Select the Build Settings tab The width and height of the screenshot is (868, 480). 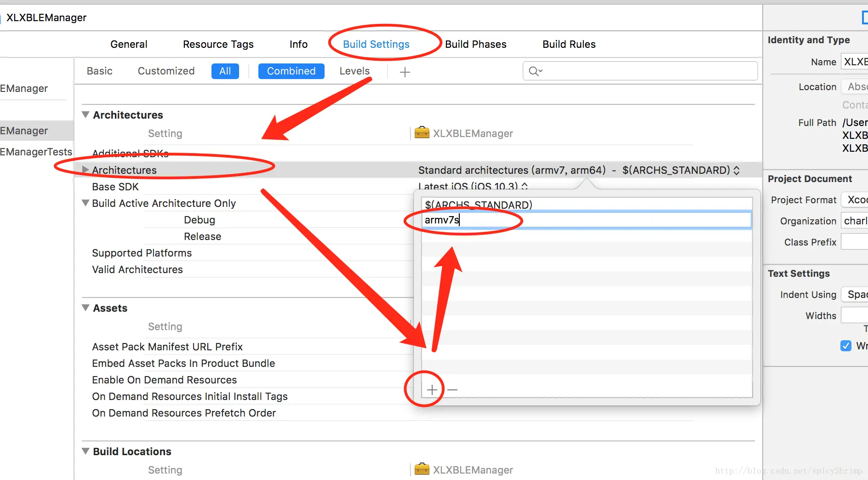point(376,44)
